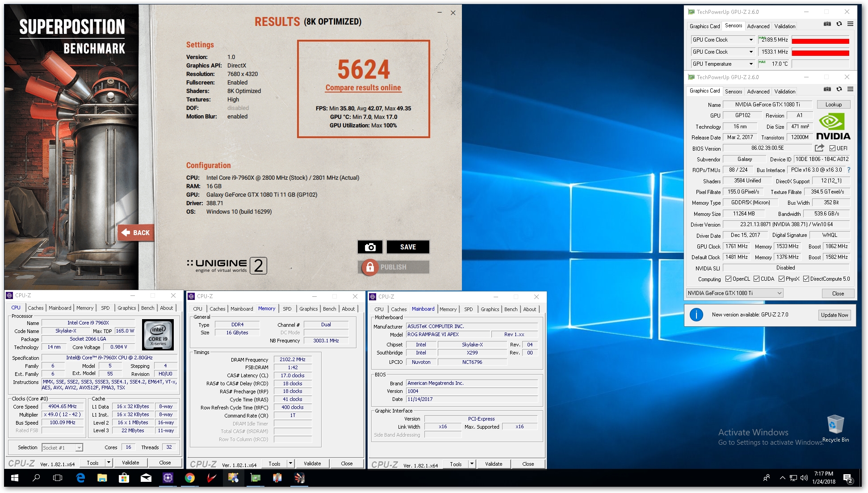Image resolution: width=868 pixels, height=493 pixels.
Task: Expand Tools arrow in CPU-Z Memory window
Action: coord(290,464)
